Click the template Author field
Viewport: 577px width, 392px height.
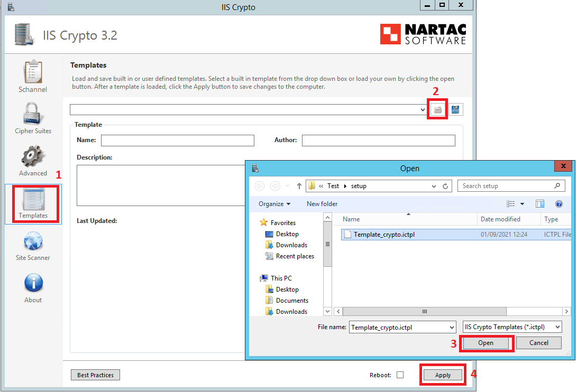pos(378,141)
